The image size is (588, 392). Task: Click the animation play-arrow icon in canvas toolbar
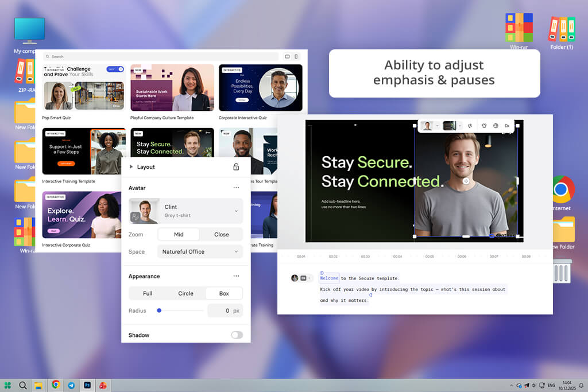click(x=507, y=126)
